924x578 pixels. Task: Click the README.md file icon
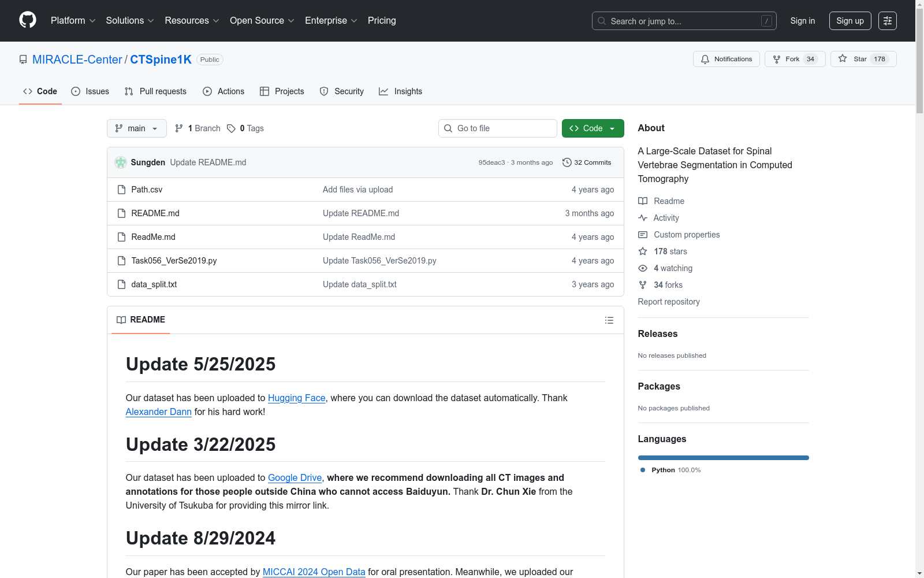pyautogui.click(x=121, y=213)
